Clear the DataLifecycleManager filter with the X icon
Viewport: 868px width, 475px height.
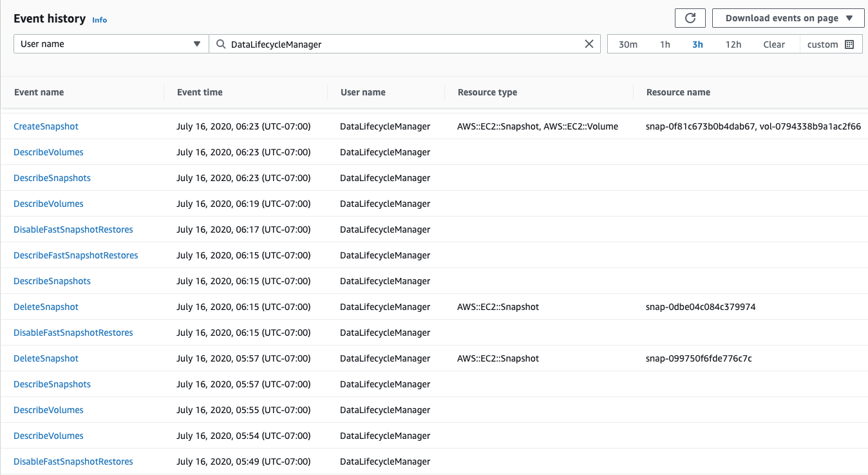pos(589,43)
